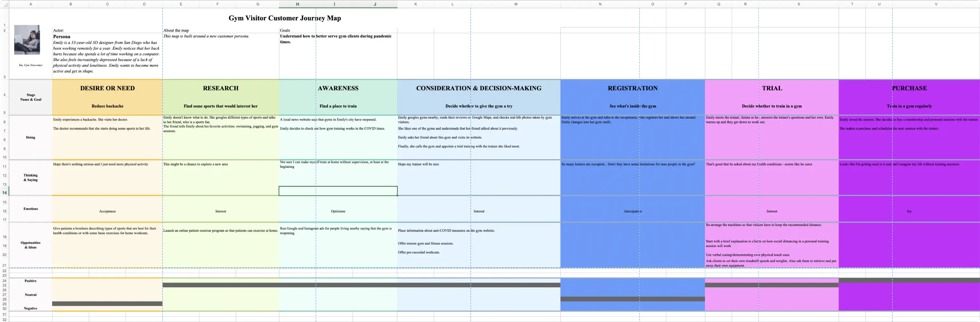The image size is (980, 322).
Task: Click the 'PURCHASE' stage header
Action: [909, 88]
